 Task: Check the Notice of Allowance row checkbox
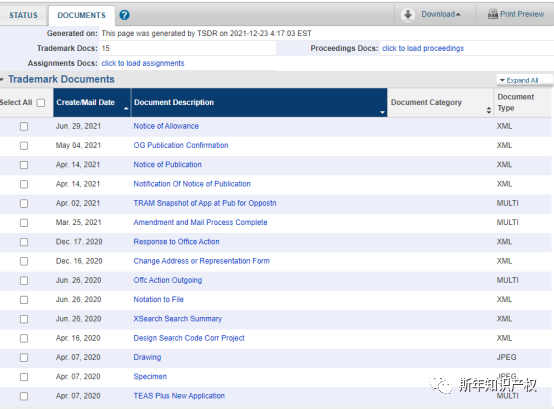(x=24, y=126)
